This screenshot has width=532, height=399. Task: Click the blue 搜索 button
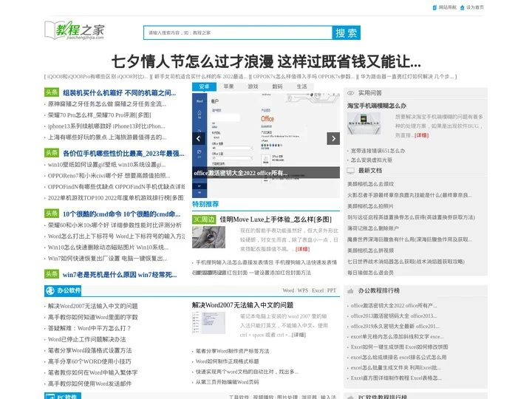tap(346, 33)
